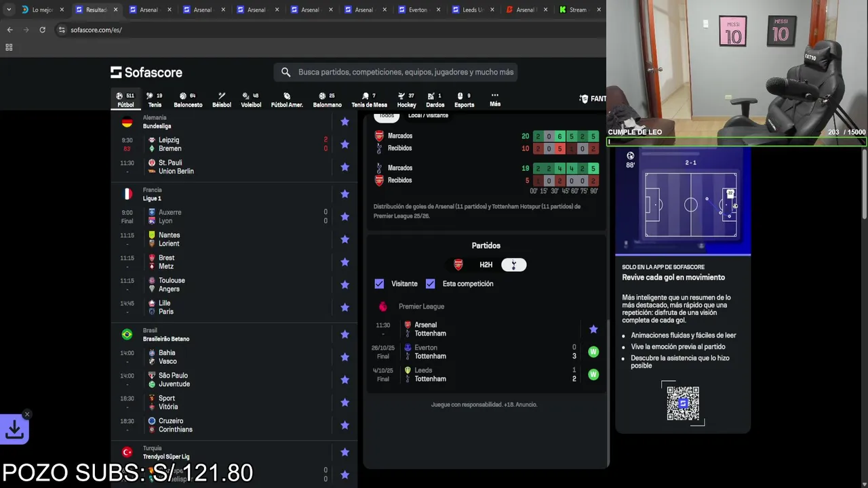The image size is (868, 488).
Task: Click the Sofascore search field
Action: (x=396, y=72)
